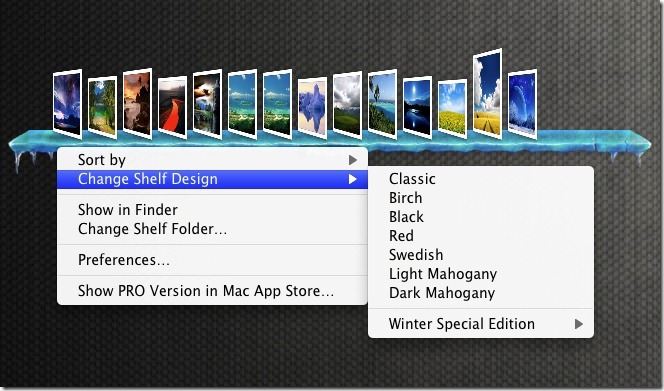Click Show in Finder
664x391 pixels.
click(x=127, y=210)
